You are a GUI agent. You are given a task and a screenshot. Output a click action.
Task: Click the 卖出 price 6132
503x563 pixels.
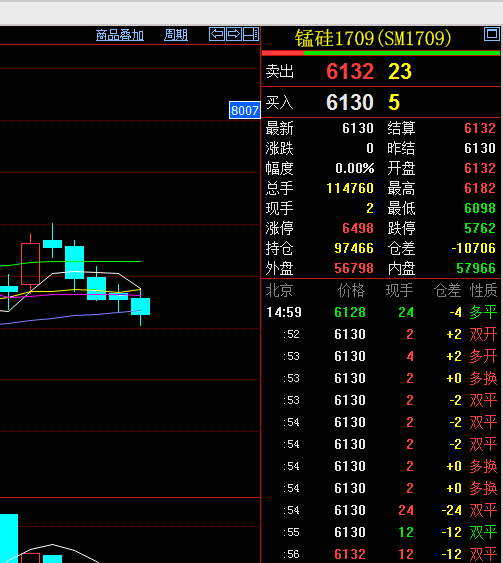coord(350,71)
